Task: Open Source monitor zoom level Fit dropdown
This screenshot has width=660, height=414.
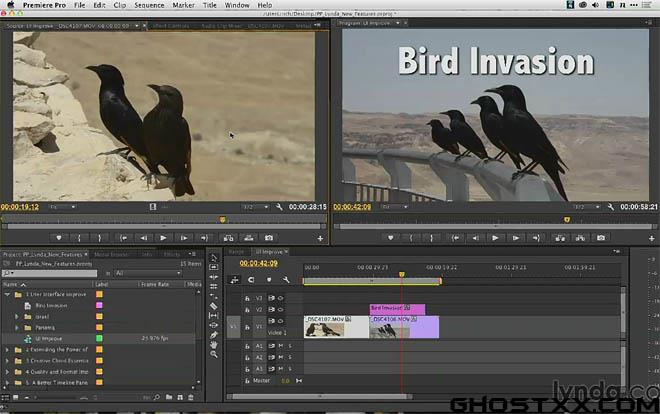Action: point(62,207)
